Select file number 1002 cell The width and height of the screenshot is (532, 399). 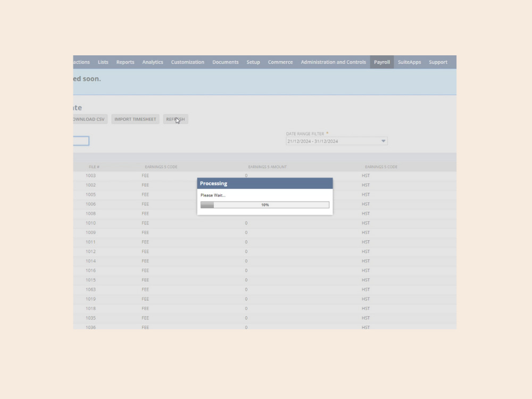pos(90,185)
